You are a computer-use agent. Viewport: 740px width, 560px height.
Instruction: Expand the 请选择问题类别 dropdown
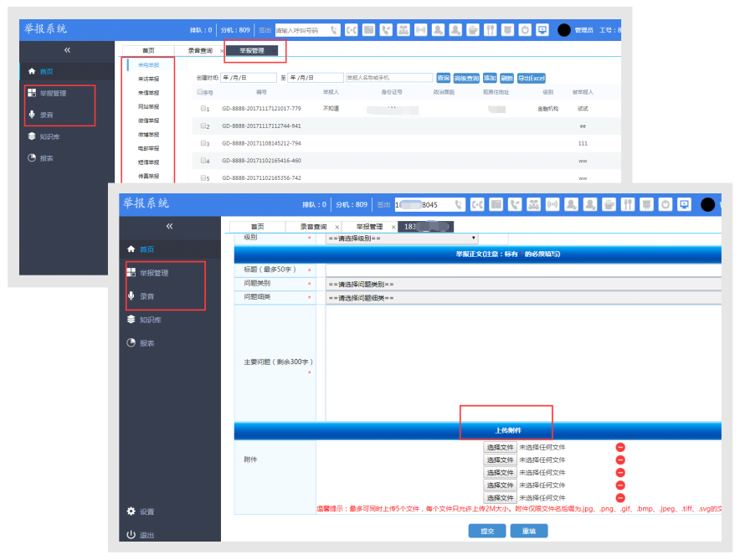pos(523,285)
